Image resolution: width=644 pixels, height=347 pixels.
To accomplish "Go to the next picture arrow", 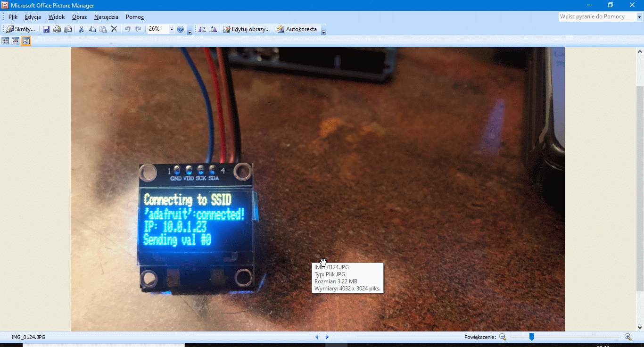I will pyautogui.click(x=327, y=337).
